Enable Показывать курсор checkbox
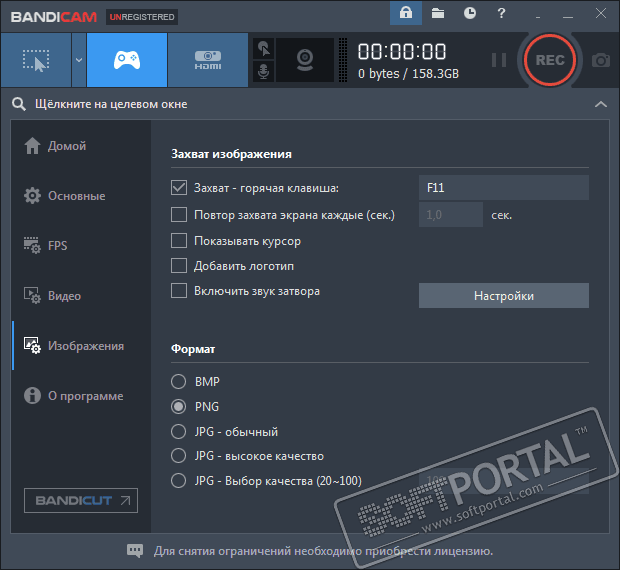Screen dimensions: 620x570 [179, 241]
